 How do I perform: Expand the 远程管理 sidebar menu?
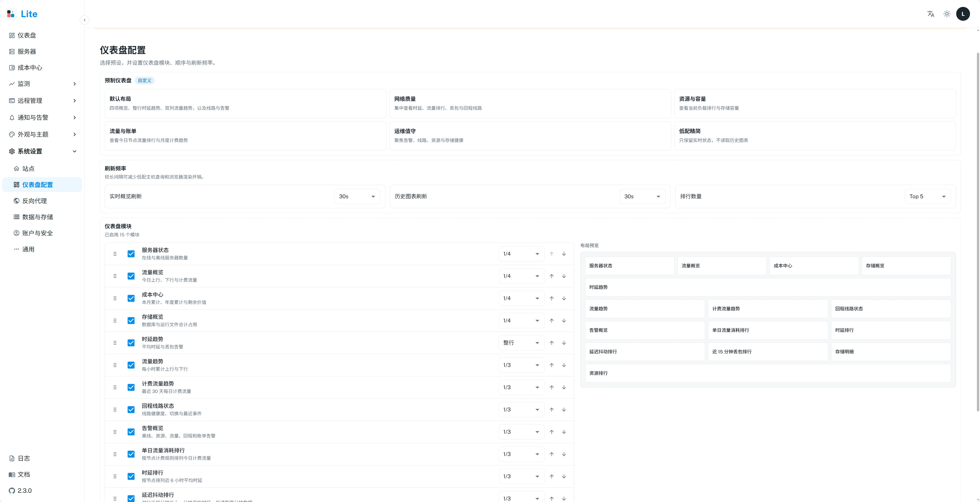coord(42,100)
